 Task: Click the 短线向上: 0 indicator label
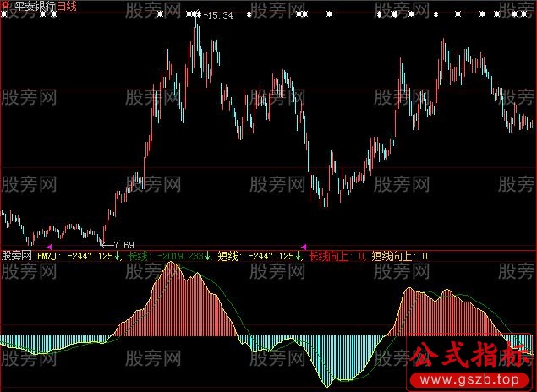click(399, 255)
